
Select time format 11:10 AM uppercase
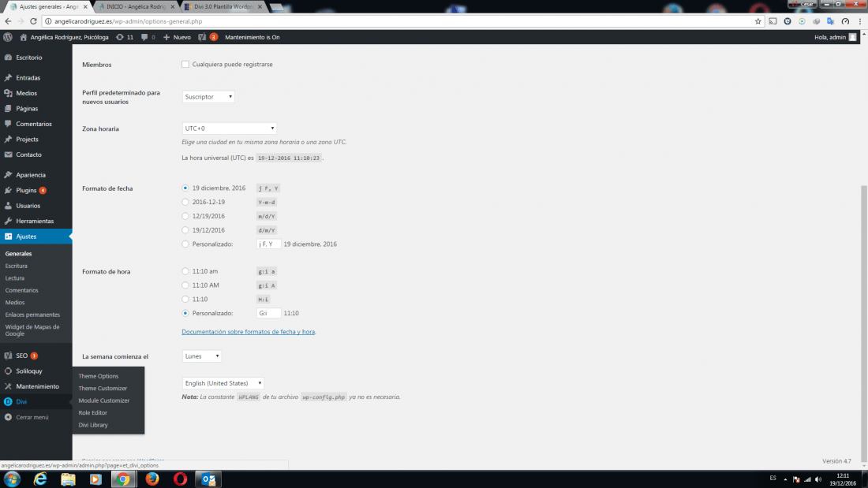185,285
